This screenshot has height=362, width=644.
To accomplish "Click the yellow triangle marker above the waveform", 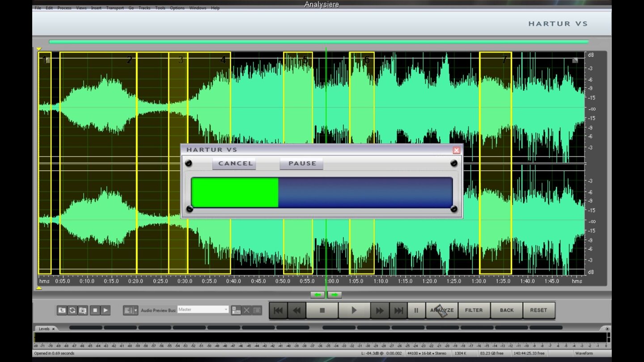I will click(x=39, y=49).
